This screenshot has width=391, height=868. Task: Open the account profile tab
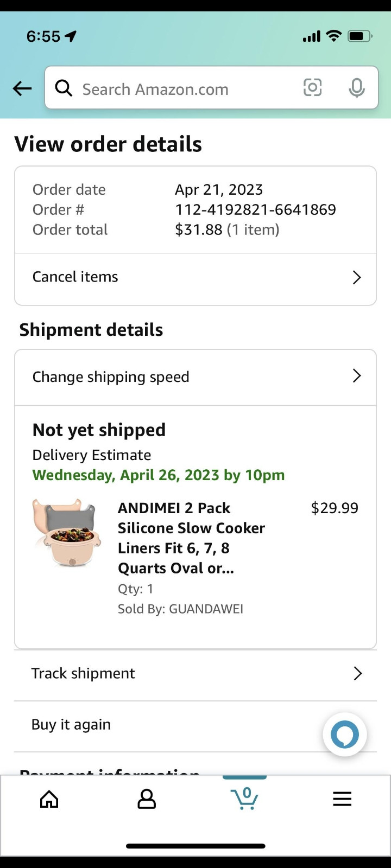coord(147,799)
